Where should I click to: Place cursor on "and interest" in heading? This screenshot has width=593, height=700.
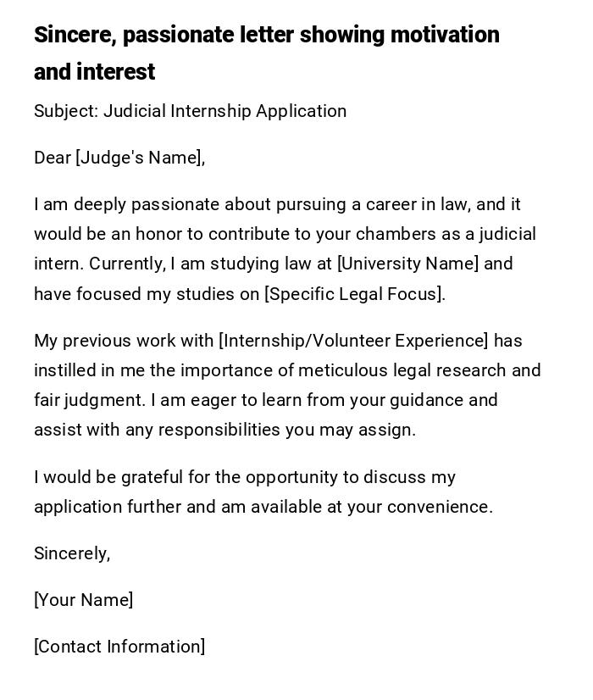(94, 72)
